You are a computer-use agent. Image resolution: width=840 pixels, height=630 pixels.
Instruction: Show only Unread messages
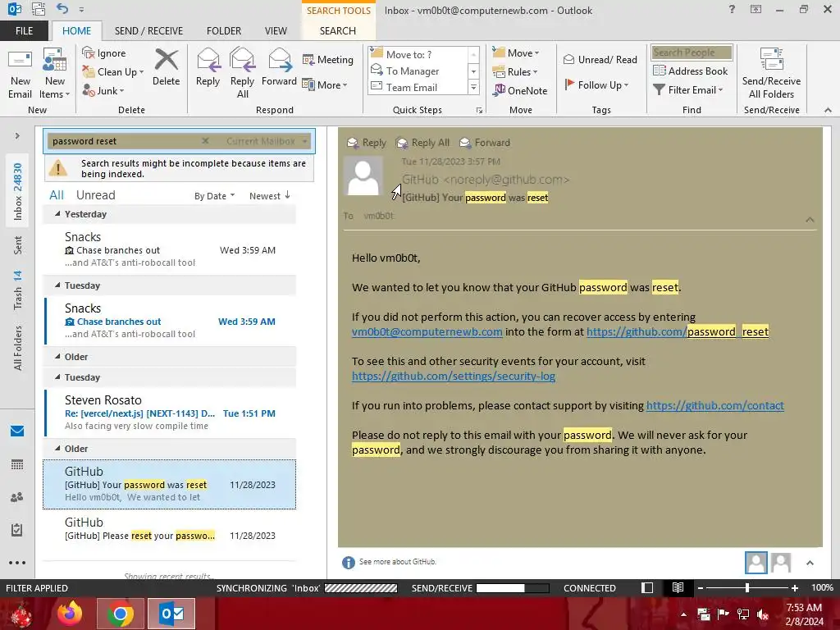pos(95,195)
